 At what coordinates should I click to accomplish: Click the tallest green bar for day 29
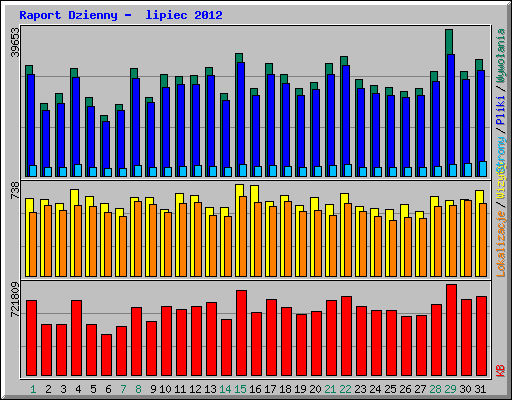[x=449, y=42]
